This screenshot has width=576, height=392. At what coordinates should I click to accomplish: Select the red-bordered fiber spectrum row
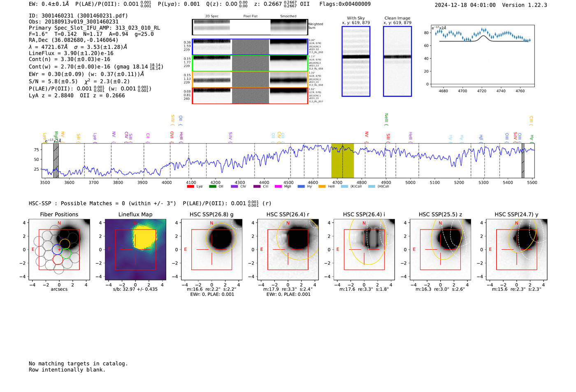click(x=250, y=95)
